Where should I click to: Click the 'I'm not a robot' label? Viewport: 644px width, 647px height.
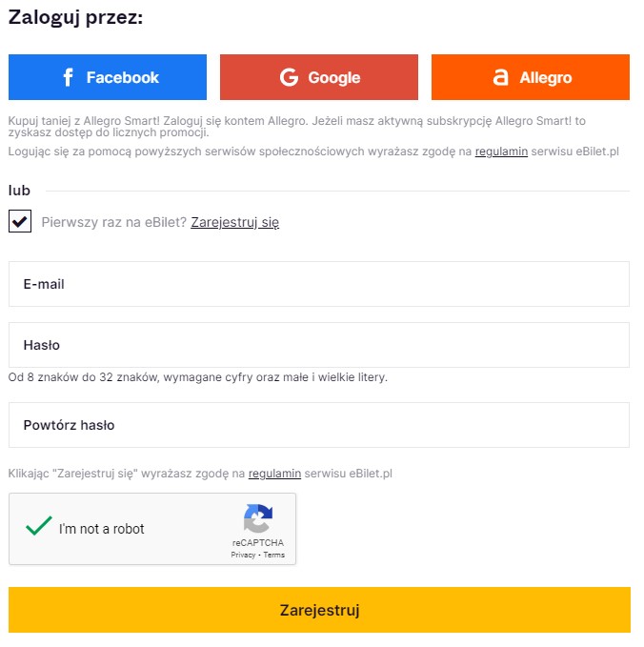pyautogui.click(x=102, y=529)
